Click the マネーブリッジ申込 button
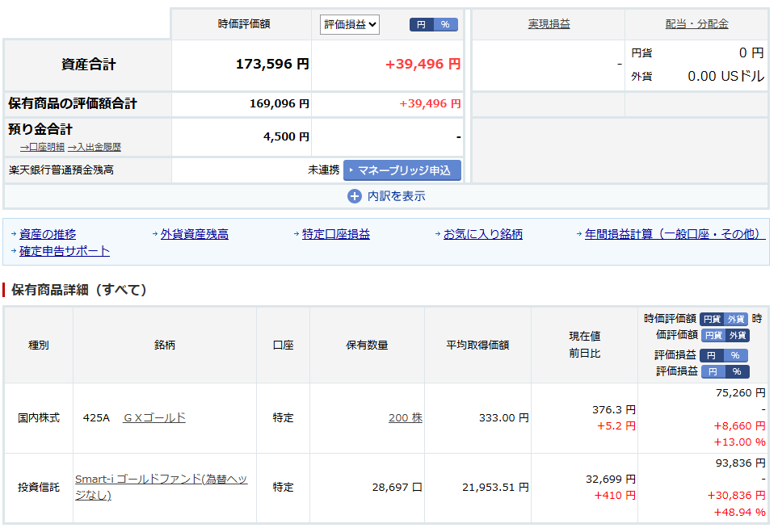 tap(402, 170)
